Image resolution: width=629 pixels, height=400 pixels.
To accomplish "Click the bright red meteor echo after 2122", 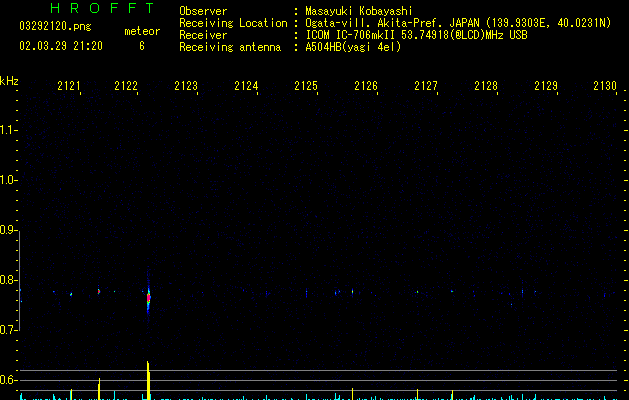I will tap(148, 298).
